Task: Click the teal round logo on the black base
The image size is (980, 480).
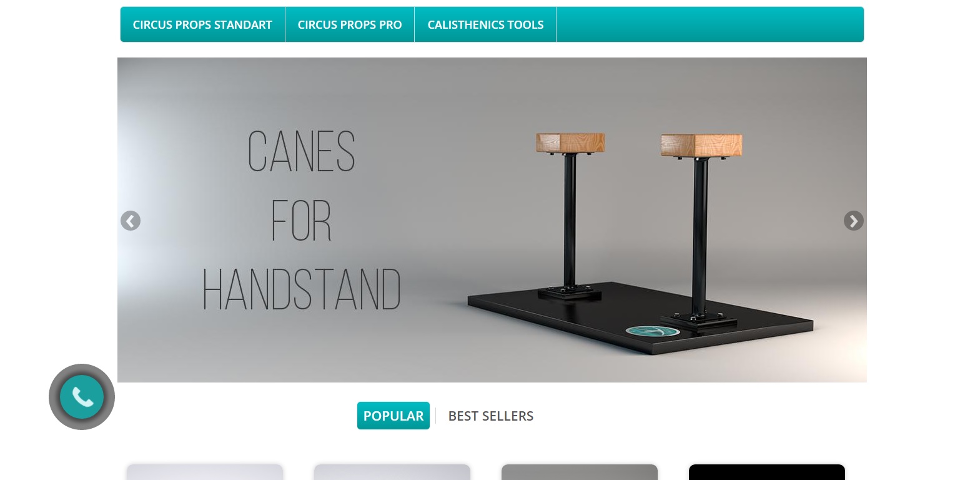Action: tap(652, 331)
